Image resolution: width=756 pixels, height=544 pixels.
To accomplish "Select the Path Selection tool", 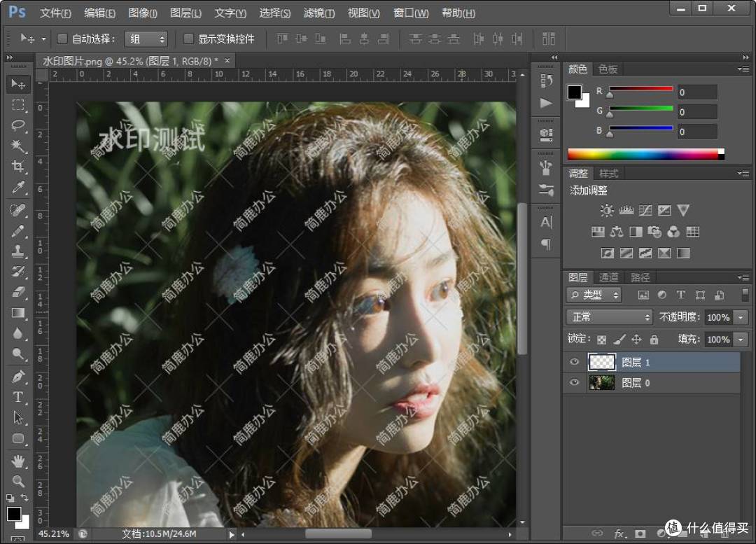I will pyautogui.click(x=18, y=418).
